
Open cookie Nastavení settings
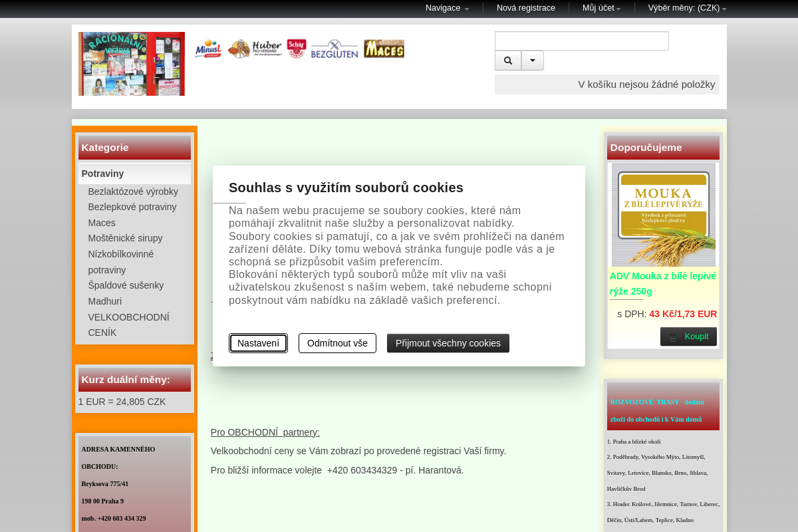pyautogui.click(x=258, y=343)
